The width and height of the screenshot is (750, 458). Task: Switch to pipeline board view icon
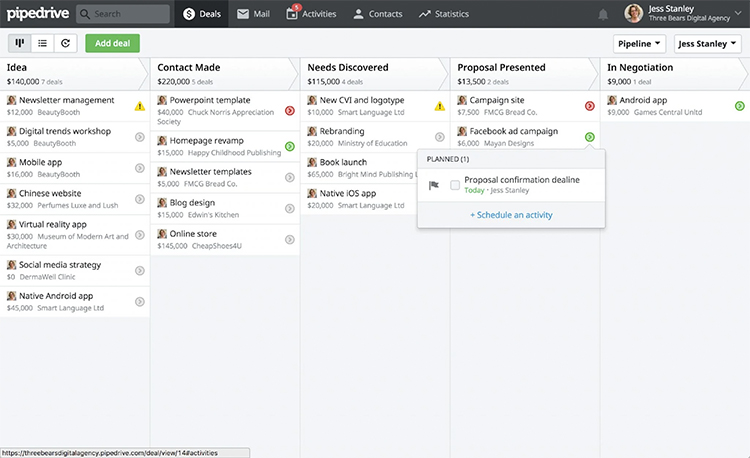click(x=19, y=43)
